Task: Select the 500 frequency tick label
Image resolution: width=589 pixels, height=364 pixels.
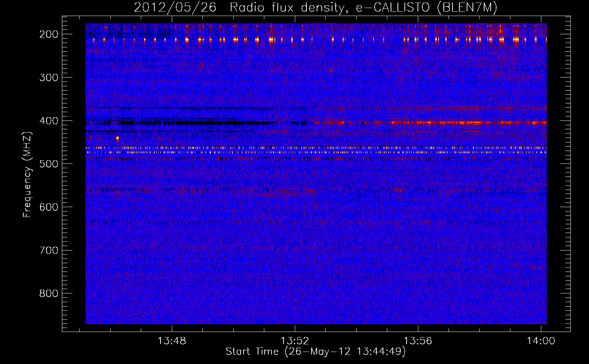Action: click(x=49, y=164)
